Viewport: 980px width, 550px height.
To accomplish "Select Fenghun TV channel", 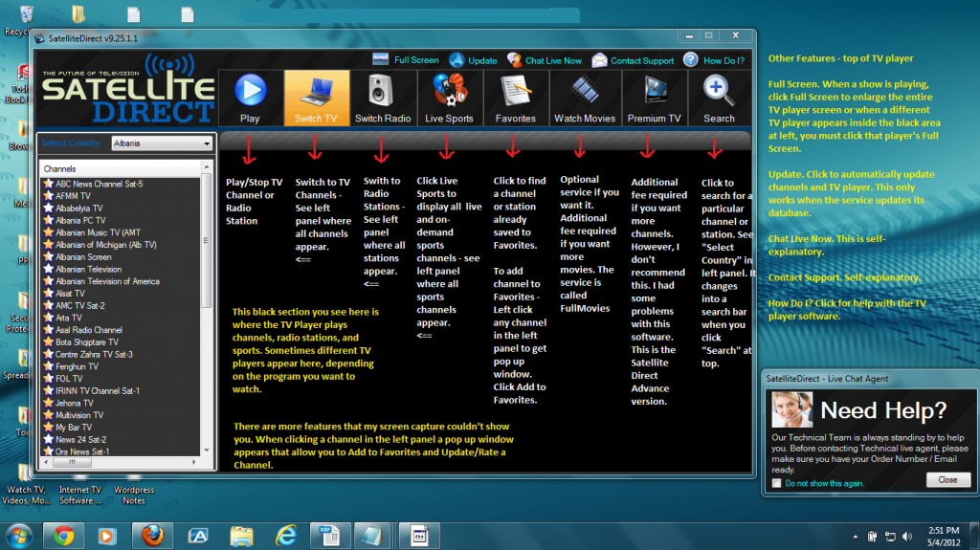I will (x=77, y=366).
